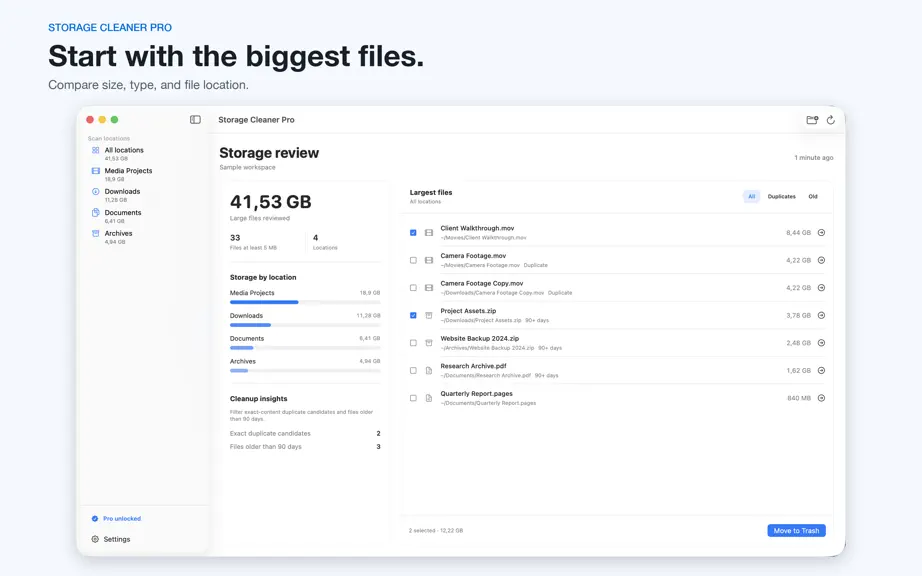This screenshot has height=576, width=922.
Task: Click Exact duplicate candidates row
Action: tap(305, 433)
